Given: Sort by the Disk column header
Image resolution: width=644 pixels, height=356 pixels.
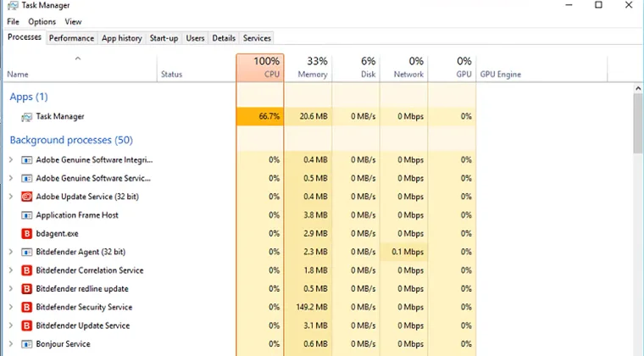Looking at the screenshot, I should [356, 68].
